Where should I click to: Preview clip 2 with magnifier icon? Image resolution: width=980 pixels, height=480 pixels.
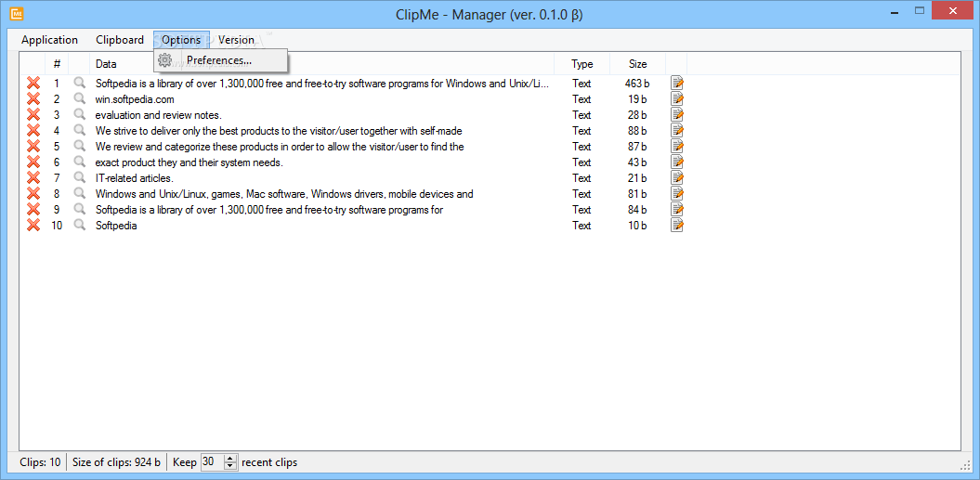[80, 99]
